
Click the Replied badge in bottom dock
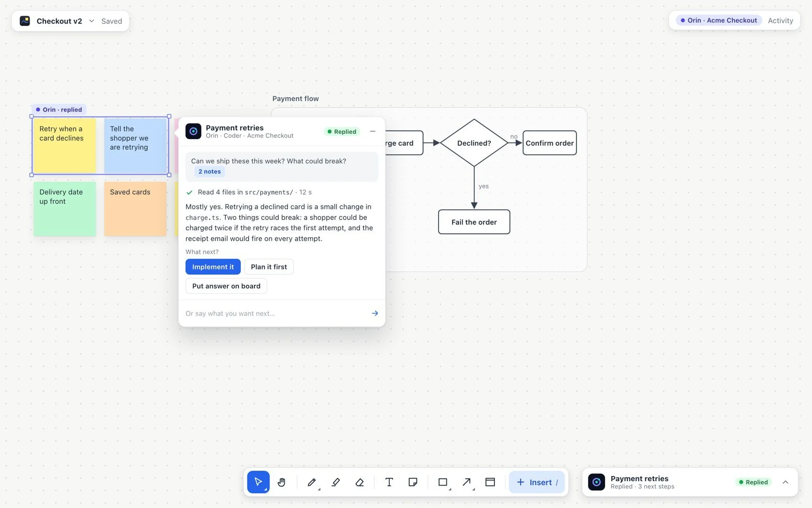pos(754,482)
